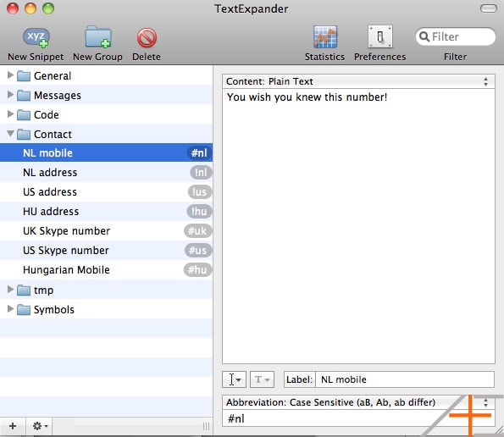Expand the Code group
Viewport: 504px width, 437px height.
coord(10,114)
